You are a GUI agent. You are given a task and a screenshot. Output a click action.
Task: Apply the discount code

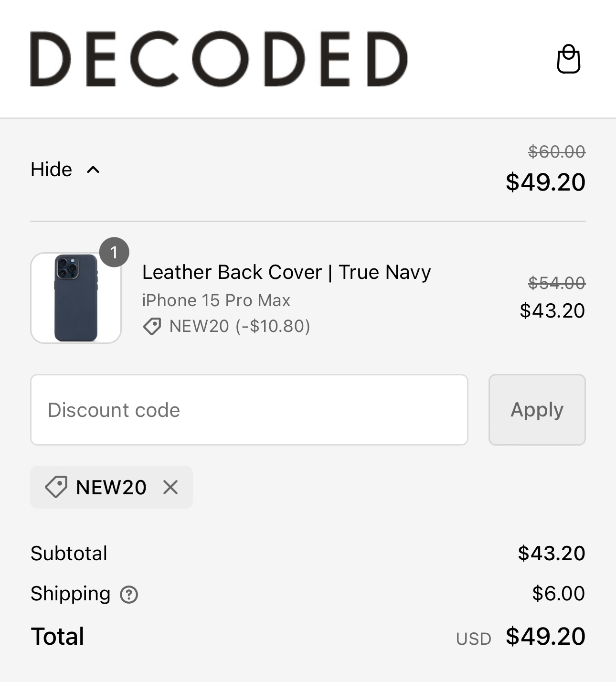click(537, 410)
